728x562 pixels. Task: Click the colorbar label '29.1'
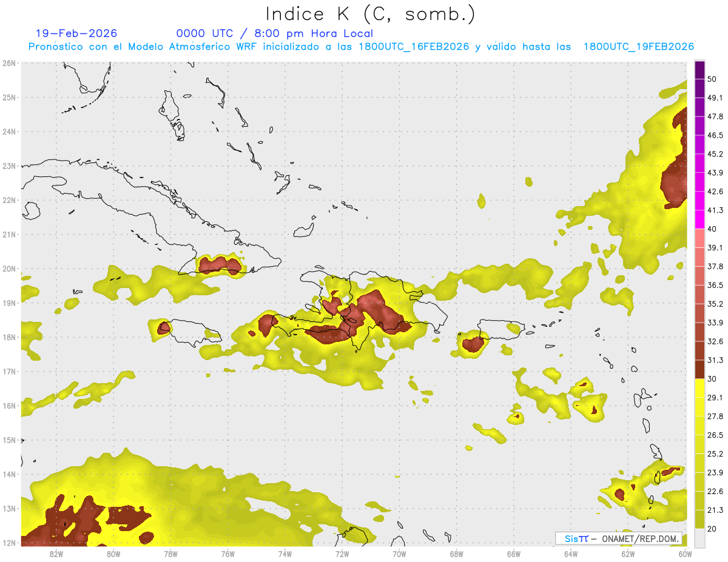tap(715, 398)
